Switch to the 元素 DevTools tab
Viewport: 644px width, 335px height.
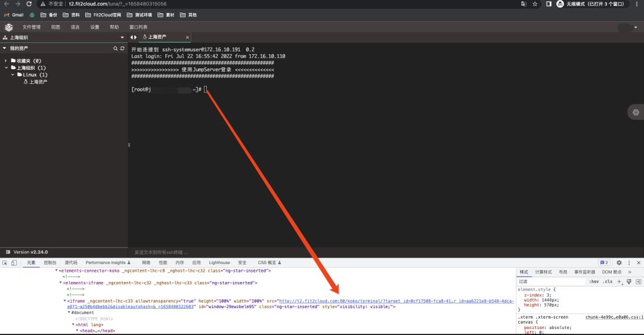click(x=31, y=263)
